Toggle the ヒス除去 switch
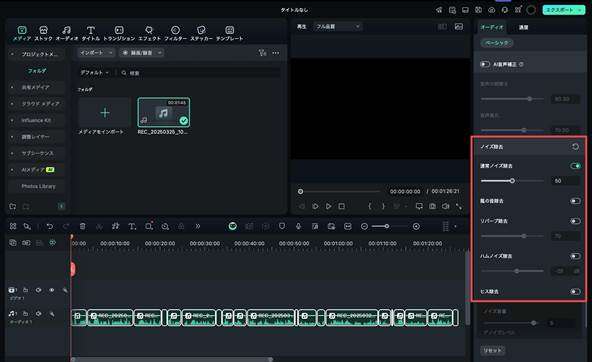 575,291
